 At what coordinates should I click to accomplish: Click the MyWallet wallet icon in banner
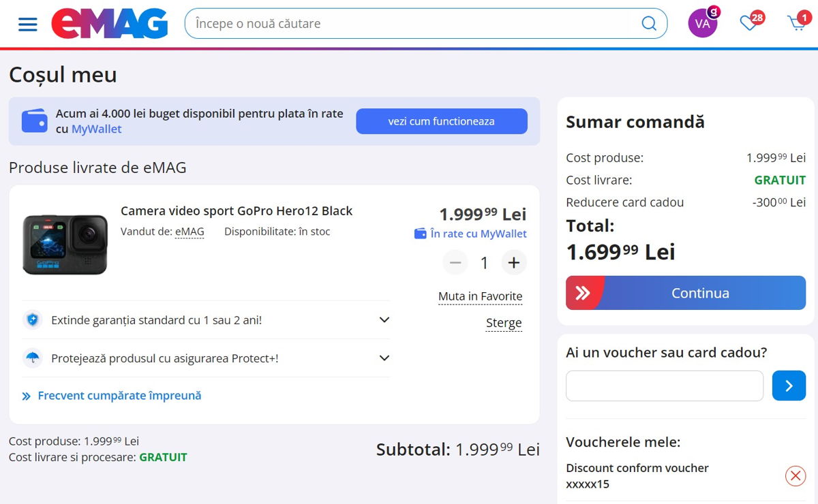coord(34,121)
